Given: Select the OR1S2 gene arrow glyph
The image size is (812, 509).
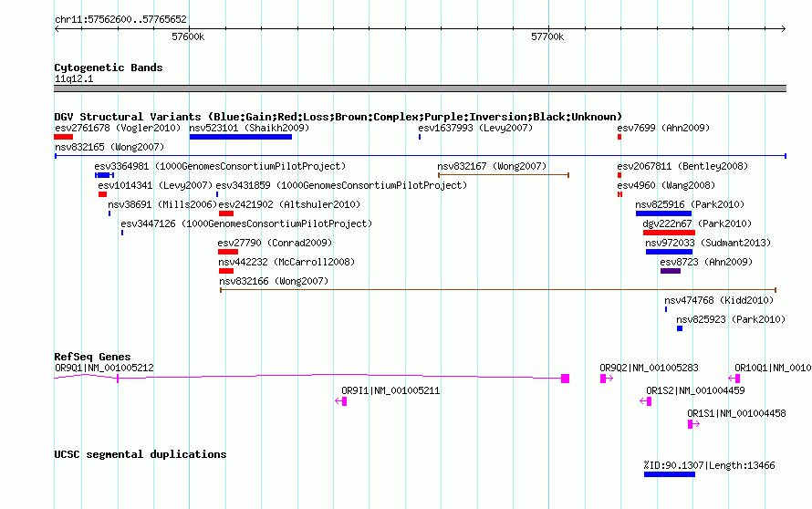Looking at the screenshot, I should 645,401.
